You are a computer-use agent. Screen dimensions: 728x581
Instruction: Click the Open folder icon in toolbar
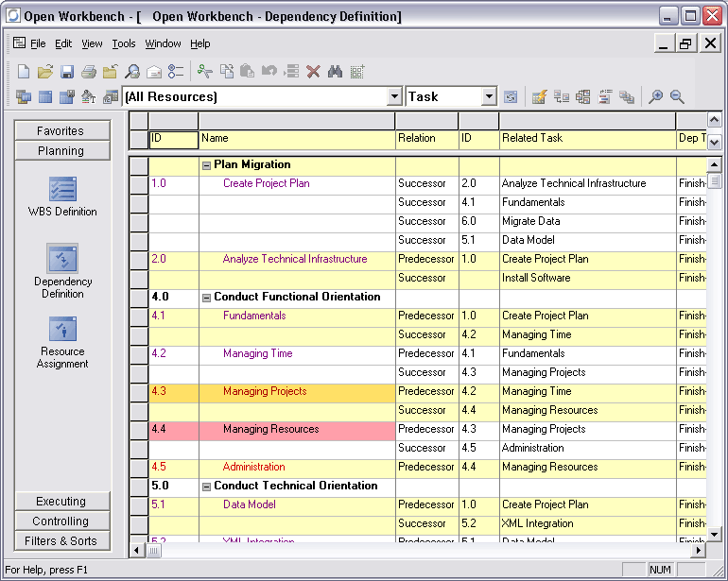pos(45,72)
